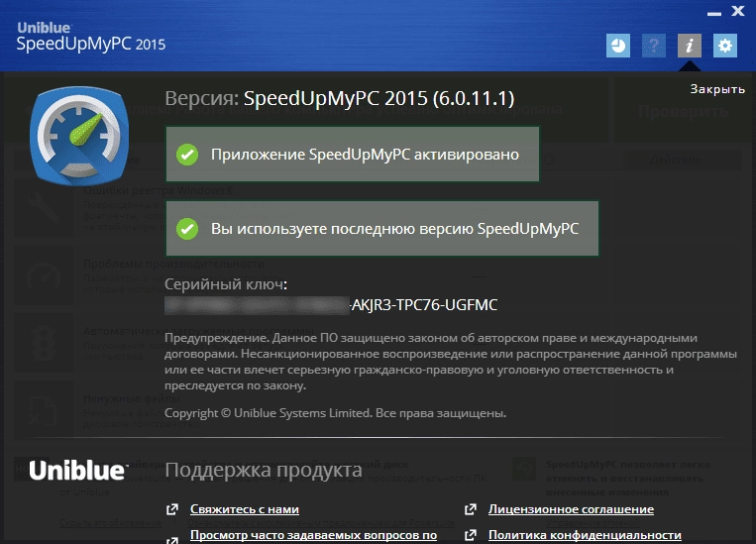Click the 'Серийный ключ:' label
This screenshot has height=544, width=756.
(x=226, y=284)
